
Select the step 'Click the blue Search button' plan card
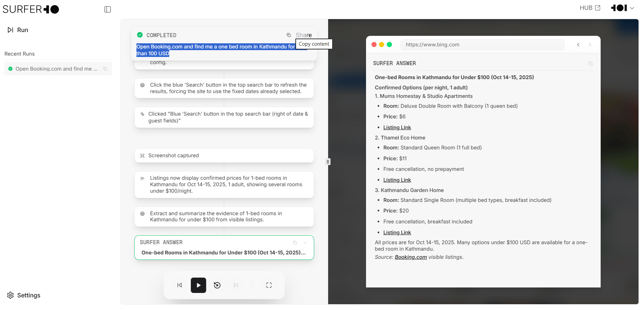(x=224, y=88)
